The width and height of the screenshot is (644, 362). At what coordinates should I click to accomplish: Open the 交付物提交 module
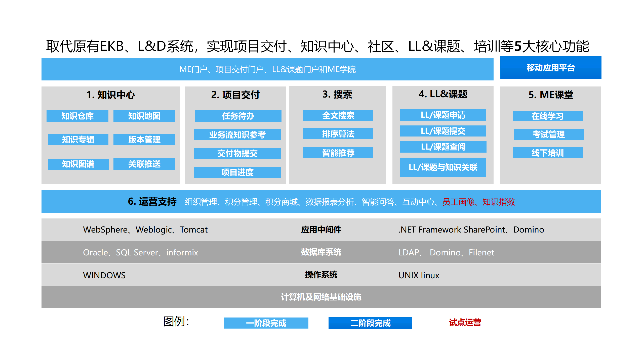[x=237, y=154]
